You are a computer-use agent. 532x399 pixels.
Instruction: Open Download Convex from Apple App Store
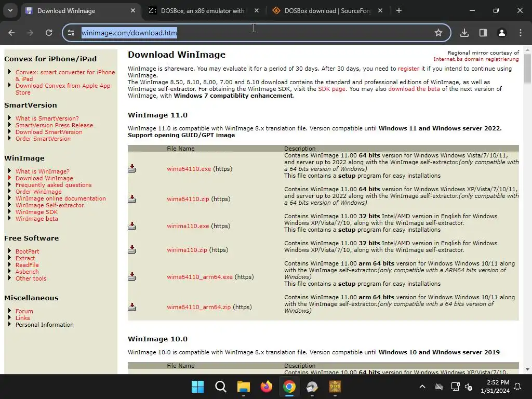click(x=63, y=89)
